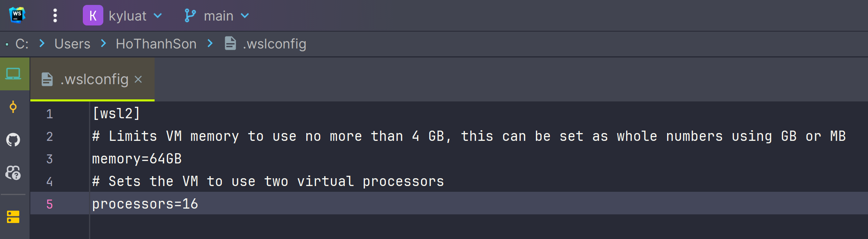Open the Services/structure yellow icon in sidebar
Screen dimensions: 868x239
coord(13,217)
